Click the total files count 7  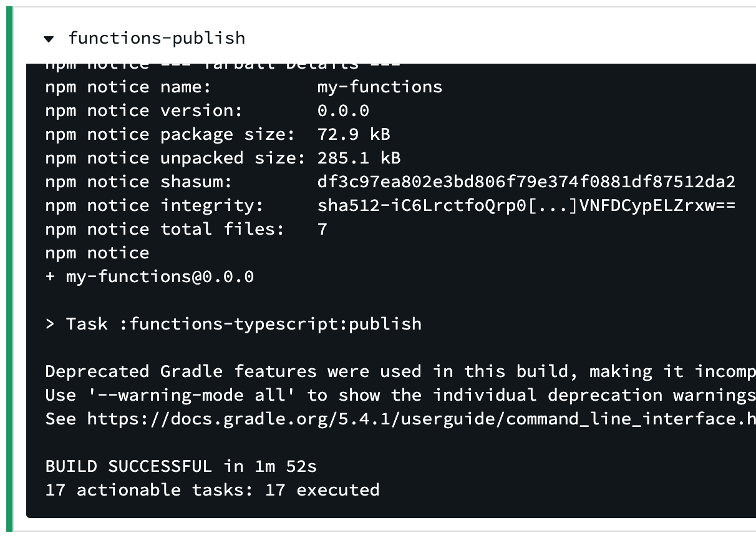point(322,229)
